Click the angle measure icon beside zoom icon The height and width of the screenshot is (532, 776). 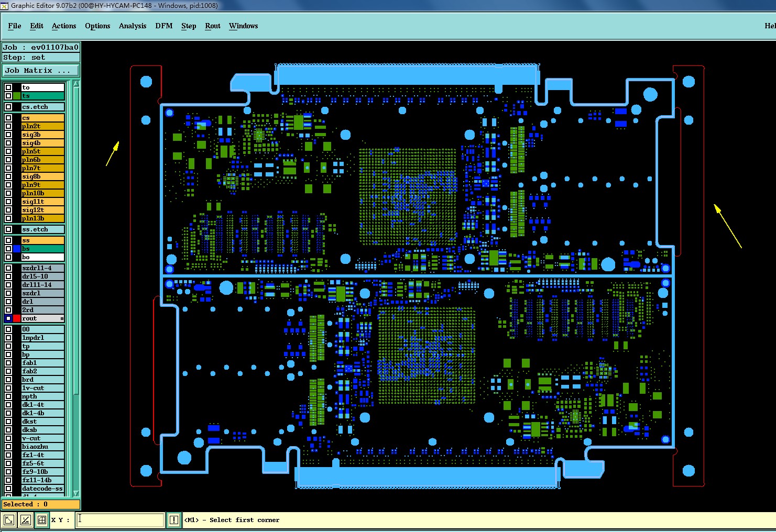(x=25, y=520)
